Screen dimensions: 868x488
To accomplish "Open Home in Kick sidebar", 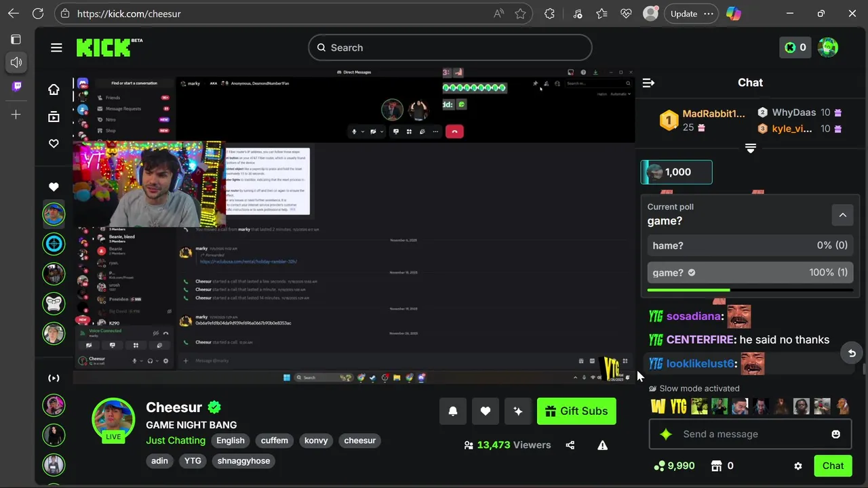I will (54, 89).
